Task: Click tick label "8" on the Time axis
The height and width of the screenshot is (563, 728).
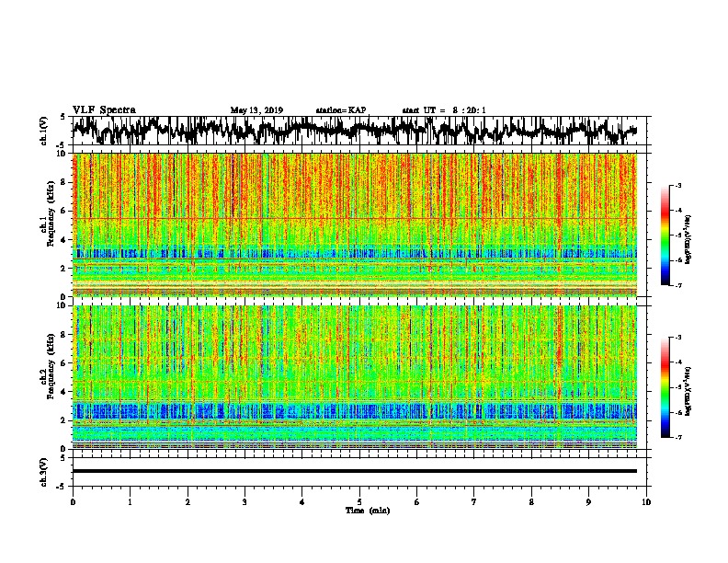Action: (x=531, y=502)
